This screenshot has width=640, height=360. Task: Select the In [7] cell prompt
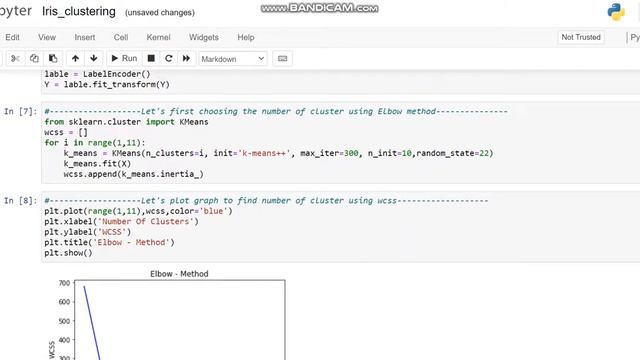(20, 111)
